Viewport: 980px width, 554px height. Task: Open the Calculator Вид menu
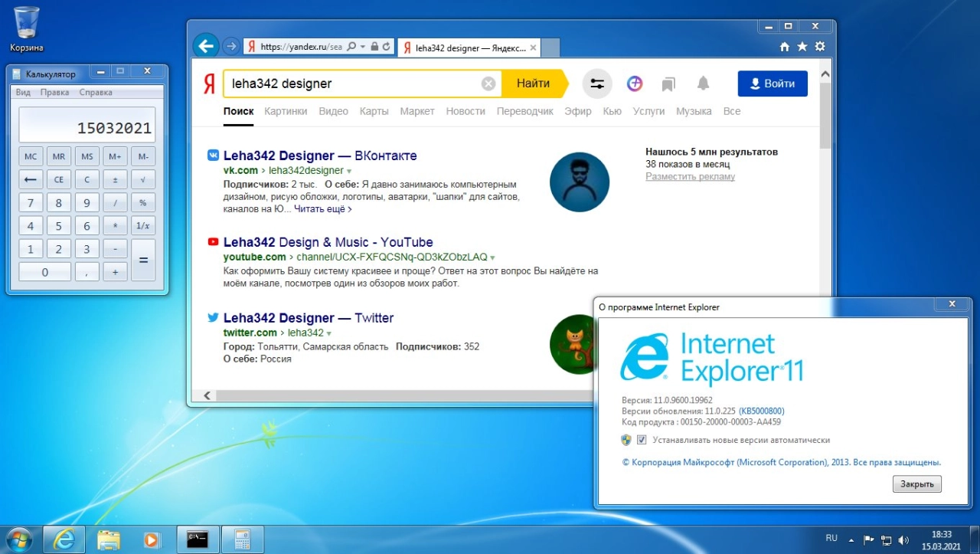point(23,92)
